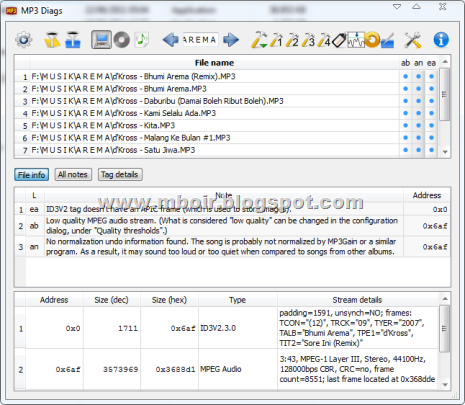Screen dimensions: 465x405
Task: Click the hex size 0x3688d1
Action: (x=175, y=369)
